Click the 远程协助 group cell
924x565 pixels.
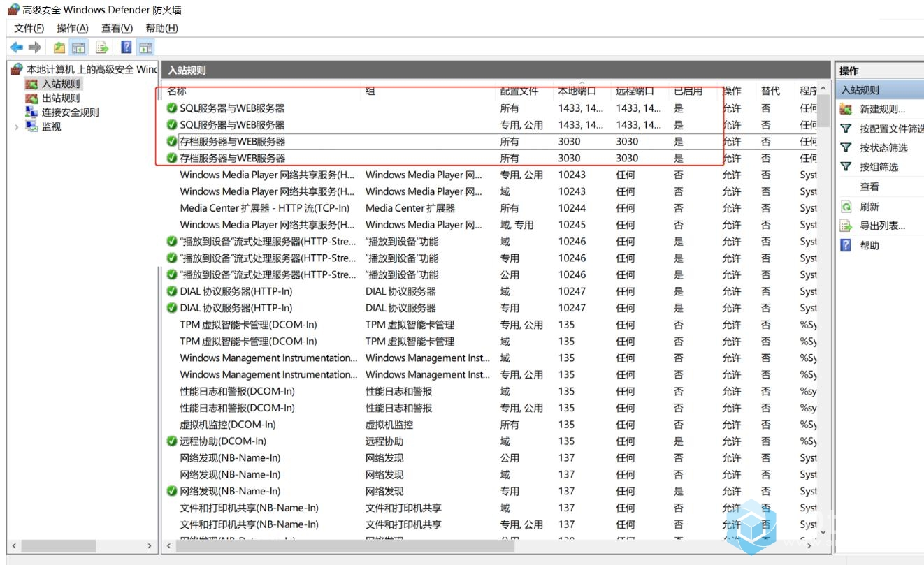[384, 441]
